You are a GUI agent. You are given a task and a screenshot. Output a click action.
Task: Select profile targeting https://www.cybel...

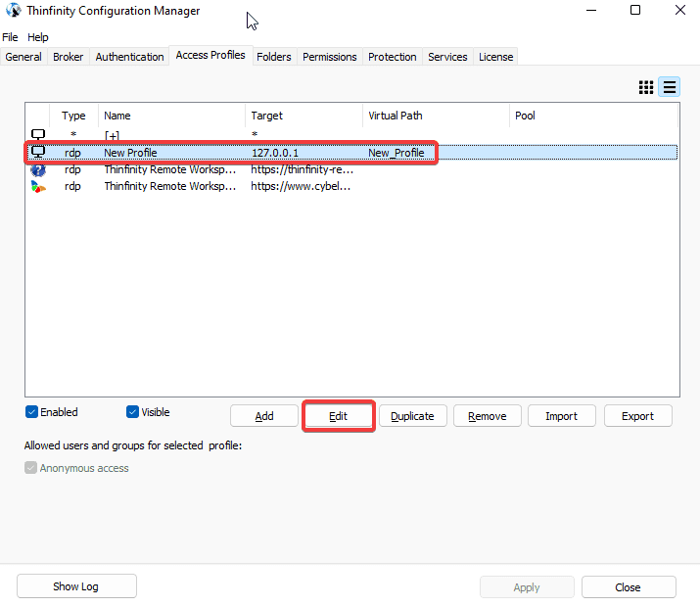pyautogui.click(x=301, y=186)
